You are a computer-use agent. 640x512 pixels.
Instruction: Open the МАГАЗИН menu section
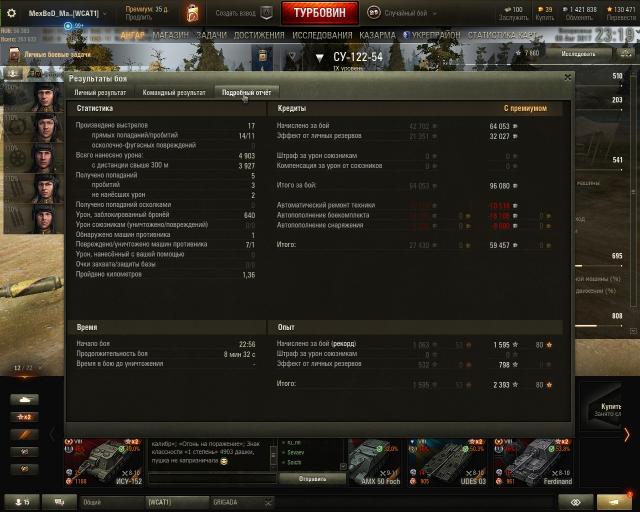coord(170,36)
